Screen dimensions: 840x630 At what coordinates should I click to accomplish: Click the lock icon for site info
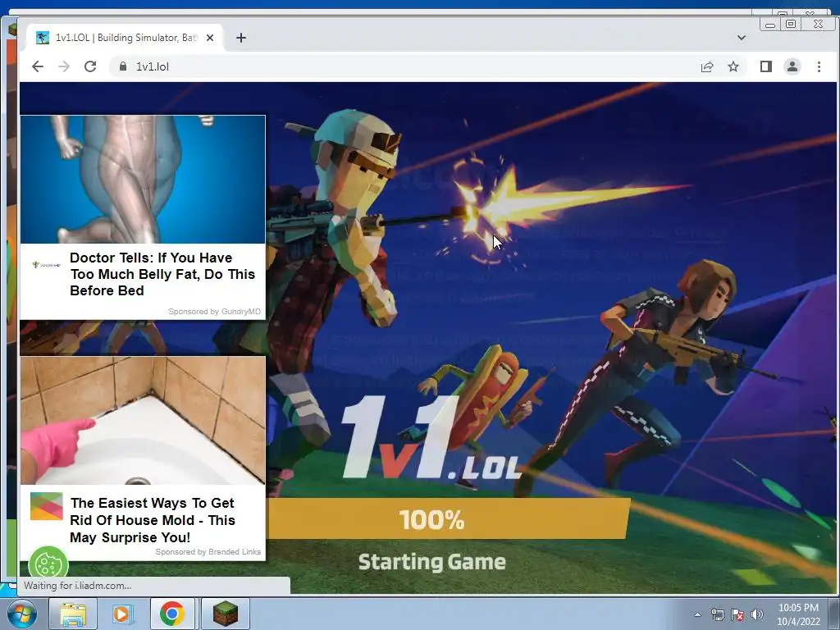point(123,66)
